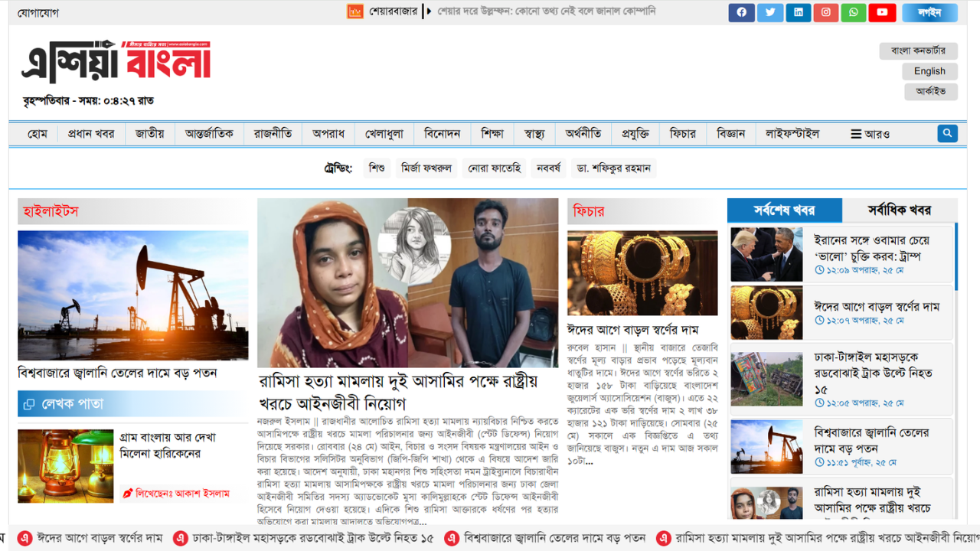Click the লেখক পাতা section icon
Viewport: 980px width, 551px height.
tap(29, 404)
